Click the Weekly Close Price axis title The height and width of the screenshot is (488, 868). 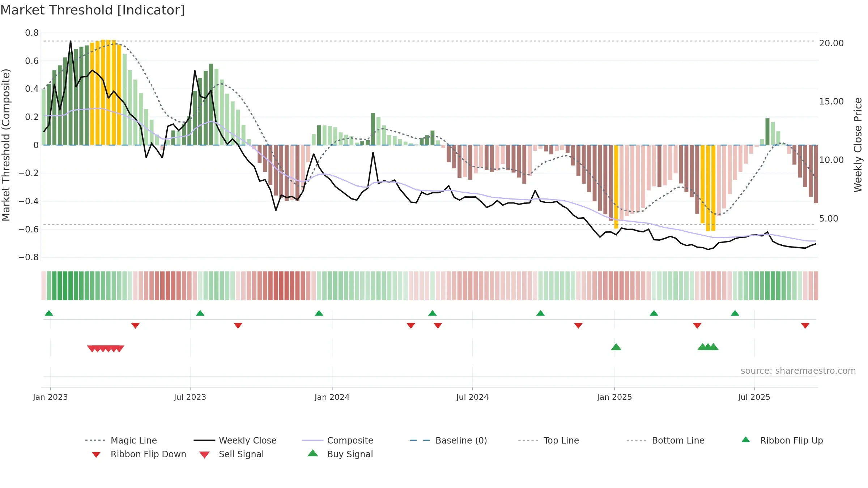click(858, 145)
